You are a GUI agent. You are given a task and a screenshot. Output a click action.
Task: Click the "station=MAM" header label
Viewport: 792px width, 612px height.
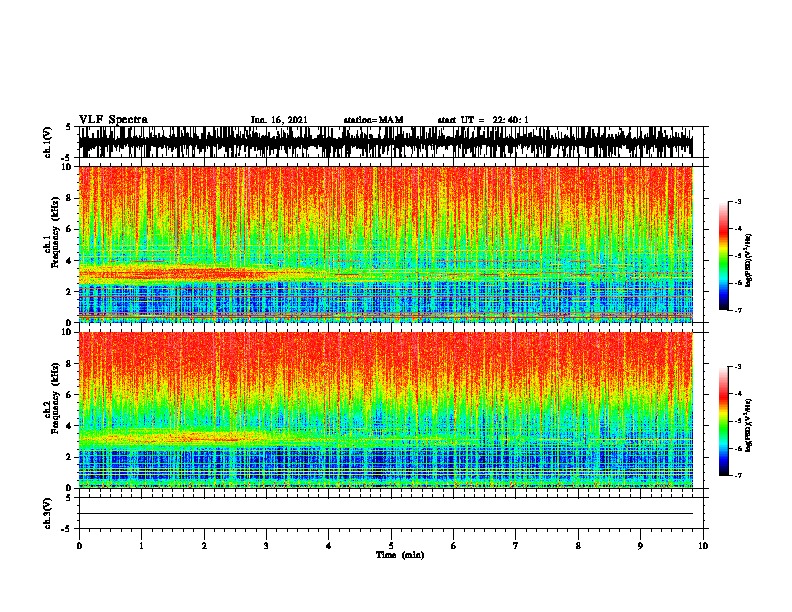373,120
